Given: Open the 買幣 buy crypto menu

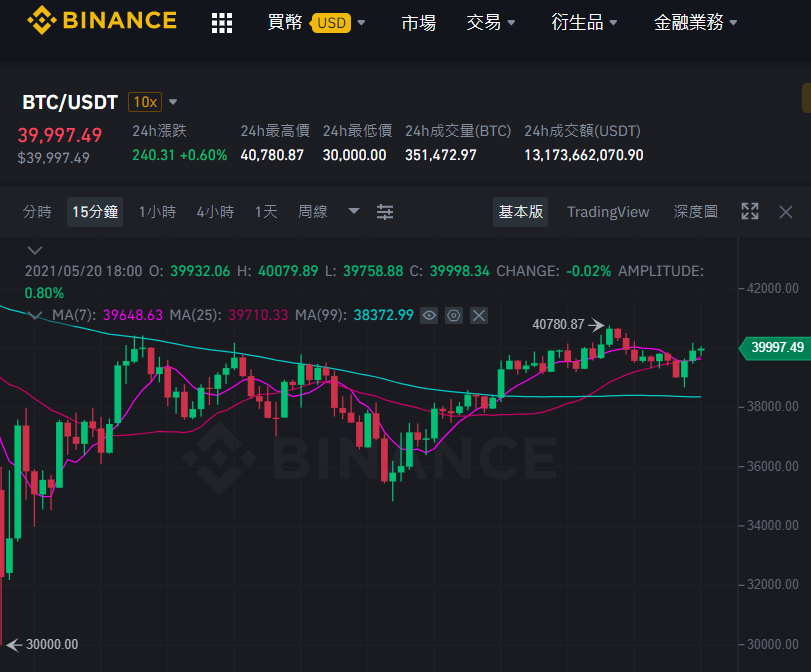Looking at the screenshot, I should coord(284,22).
